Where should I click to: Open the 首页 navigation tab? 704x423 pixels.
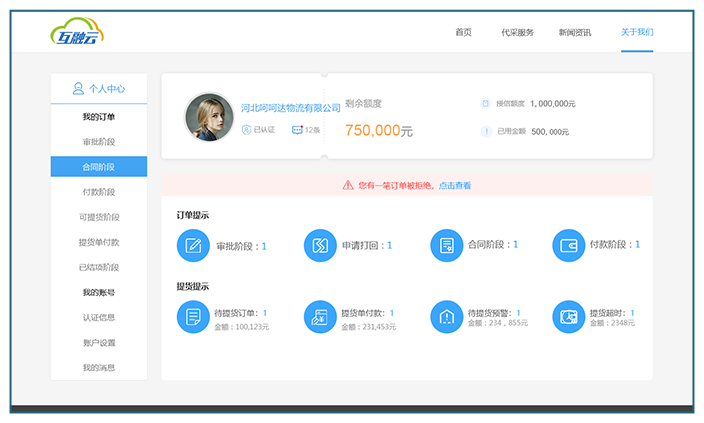coord(463,32)
